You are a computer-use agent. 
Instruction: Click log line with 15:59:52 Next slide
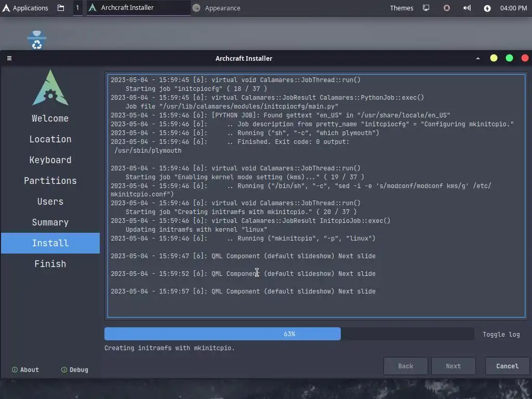(x=243, y=274)
